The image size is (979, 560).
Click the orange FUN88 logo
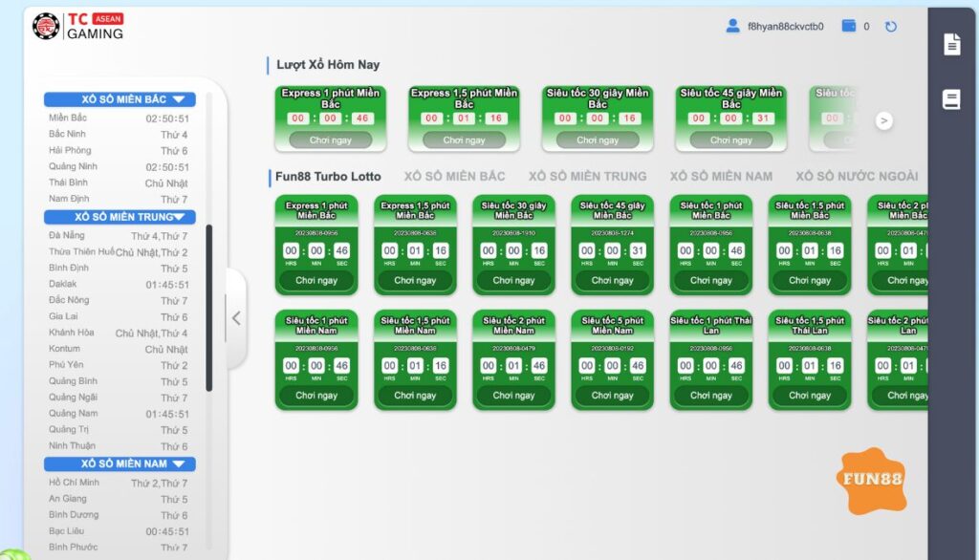[872, 480]
